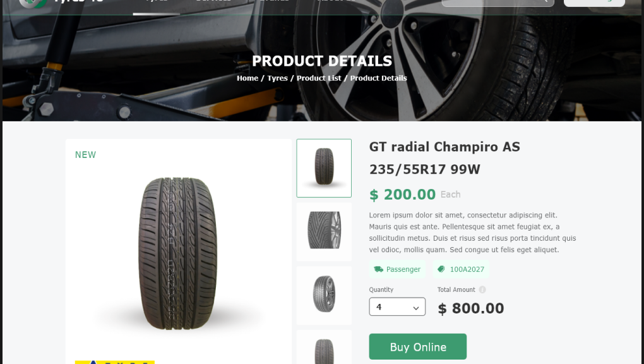The width and height of the screenshot is (644, 364).
Task: Select the underlined active navigation tab
Action: pos(157,6)
